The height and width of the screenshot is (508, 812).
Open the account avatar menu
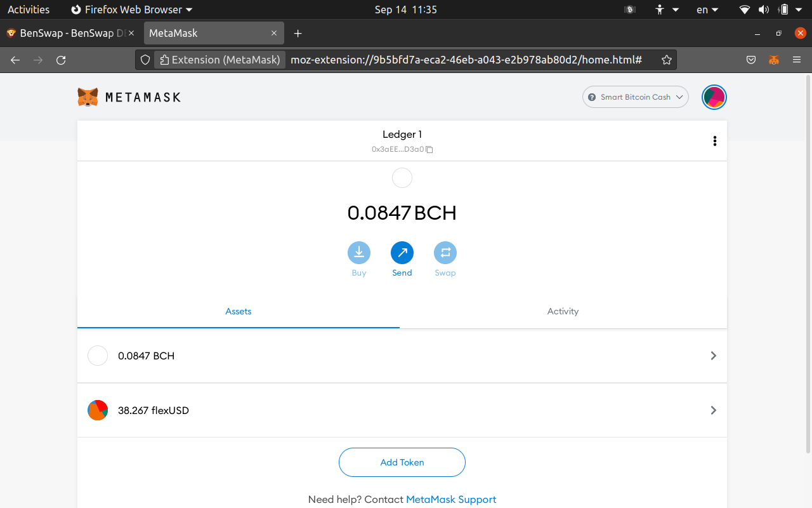pos(714,97)
